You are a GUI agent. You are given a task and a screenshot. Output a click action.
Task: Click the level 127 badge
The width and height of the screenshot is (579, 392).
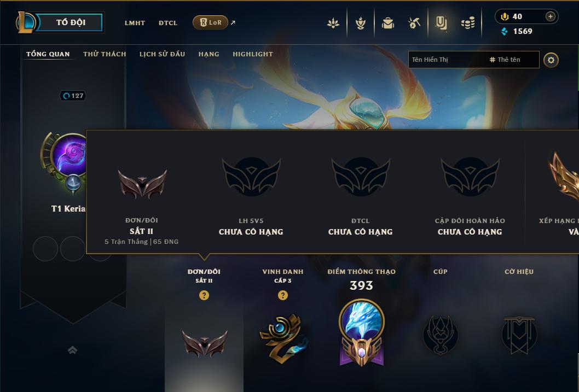[x=73, y=96]
